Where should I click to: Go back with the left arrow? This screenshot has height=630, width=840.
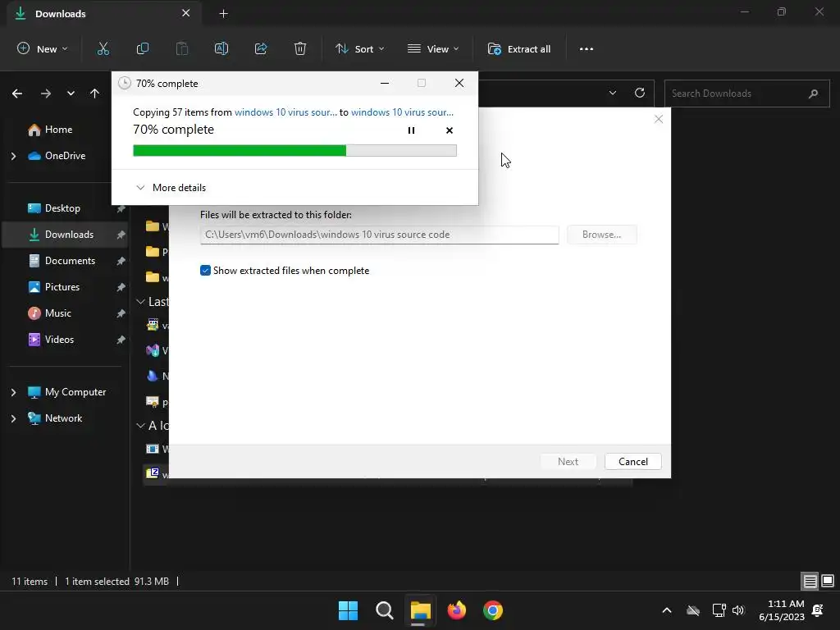click(17, 94)
